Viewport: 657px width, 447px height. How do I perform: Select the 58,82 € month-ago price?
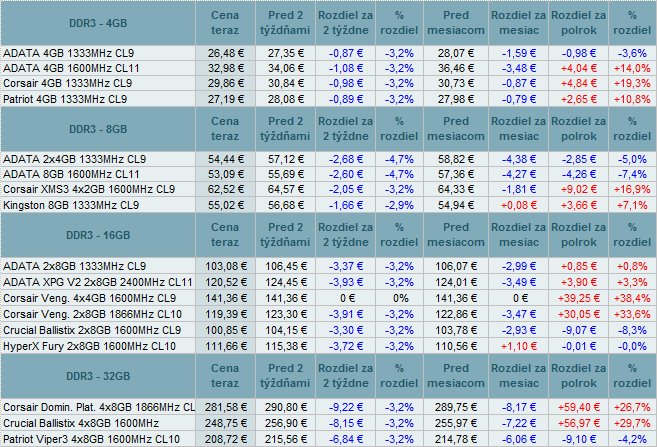pyautogui.click(x=456, y=159)
